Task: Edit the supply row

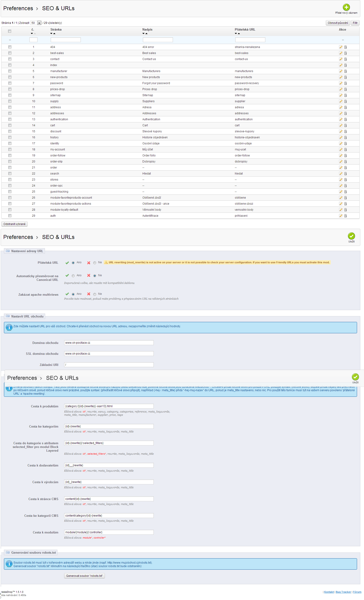Action: click(341, 101)
